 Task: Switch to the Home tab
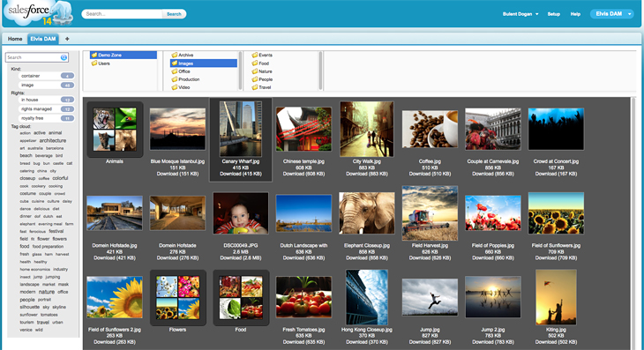[x=15, y=39]
